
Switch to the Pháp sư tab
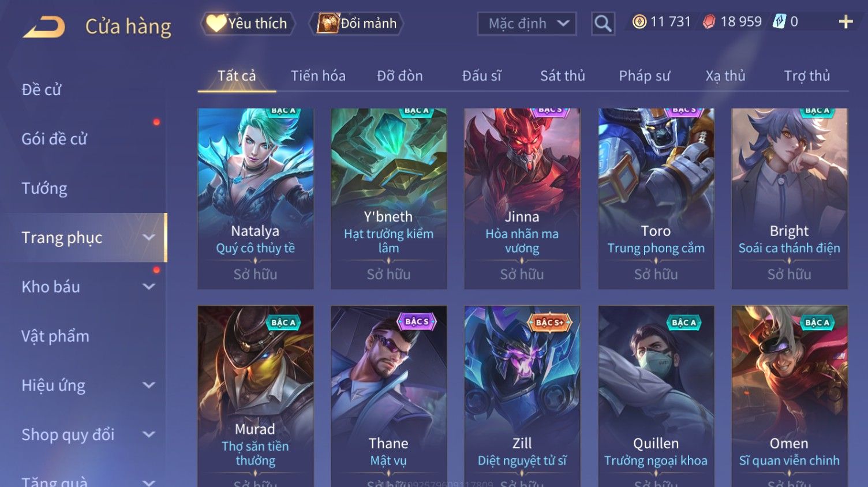click(645, 76)
